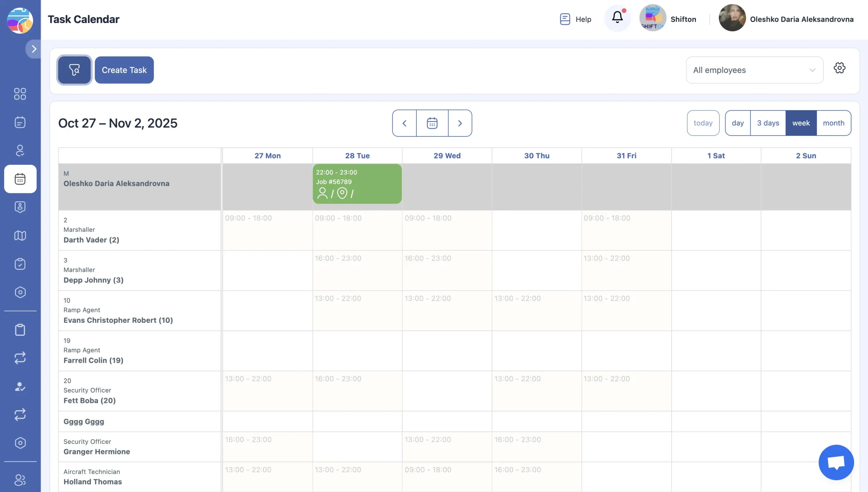Open Oleshko Daria Aleksandrovna profile avatar

pyautogui.click(x=732, y=18)
